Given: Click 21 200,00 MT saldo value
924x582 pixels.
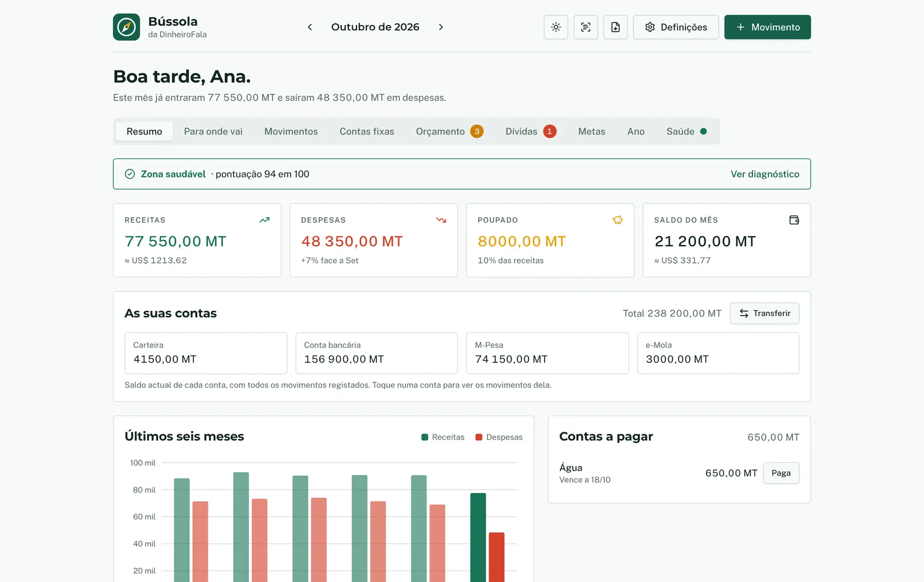Looking at the screenshot, I should [705, 242].
